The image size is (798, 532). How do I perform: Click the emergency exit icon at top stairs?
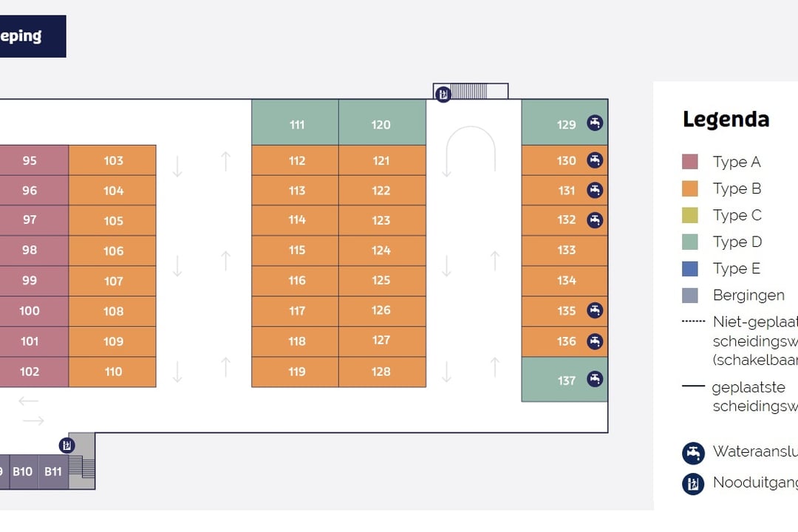click(x=443, y=94)
